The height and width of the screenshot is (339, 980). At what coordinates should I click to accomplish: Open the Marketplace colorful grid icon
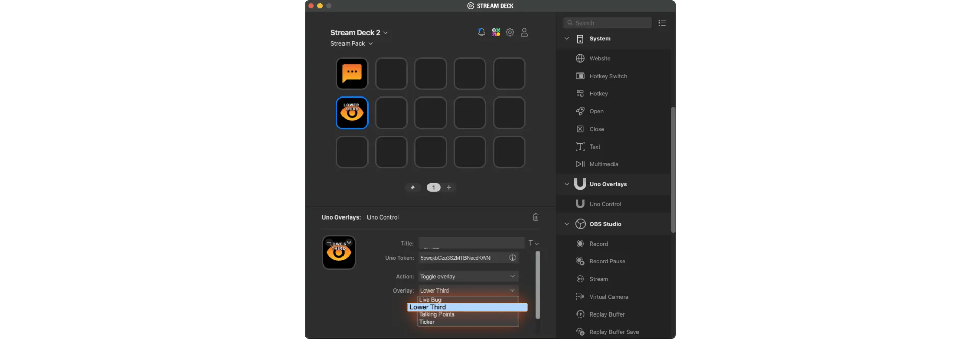click(496, 32)
